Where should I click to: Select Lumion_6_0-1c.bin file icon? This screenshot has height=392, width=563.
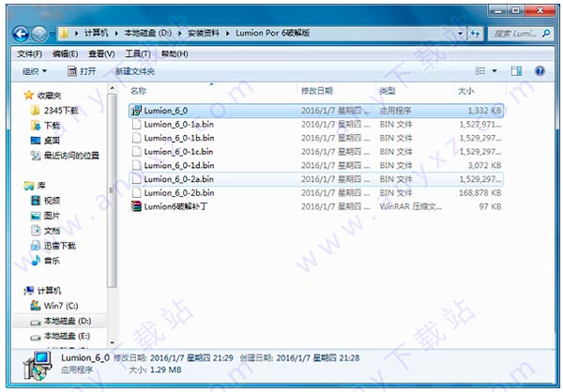pos(136,152)
